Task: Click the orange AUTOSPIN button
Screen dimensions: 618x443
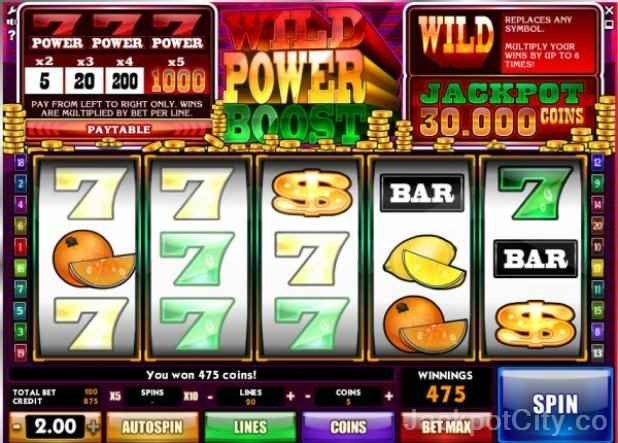Action: coord(152,427)
